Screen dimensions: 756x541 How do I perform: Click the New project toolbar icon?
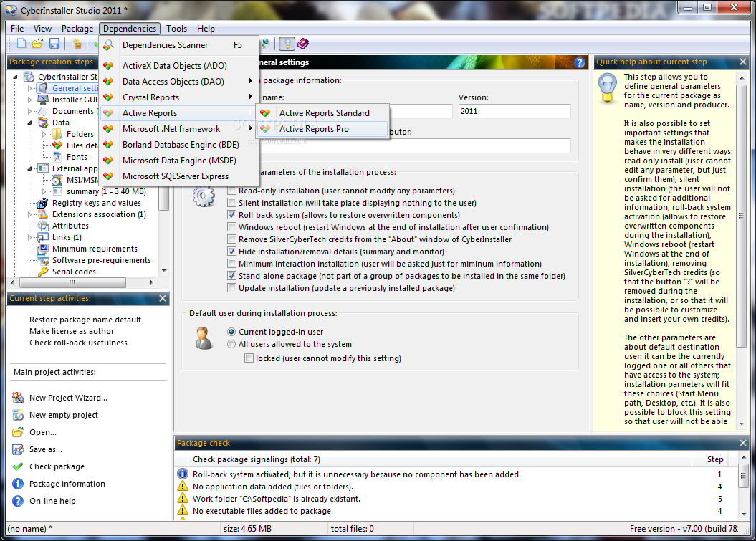[x=21, y=44]
